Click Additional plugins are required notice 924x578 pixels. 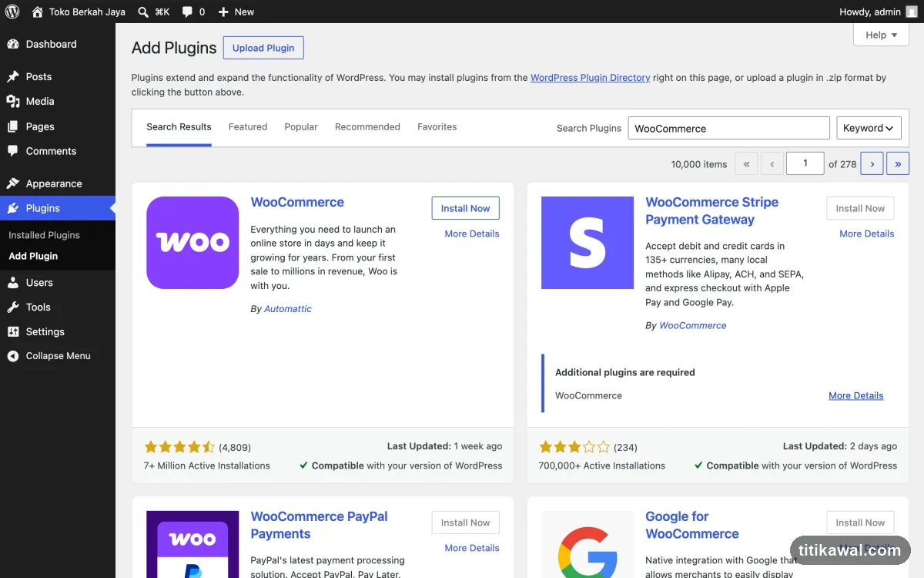[625, 372]
